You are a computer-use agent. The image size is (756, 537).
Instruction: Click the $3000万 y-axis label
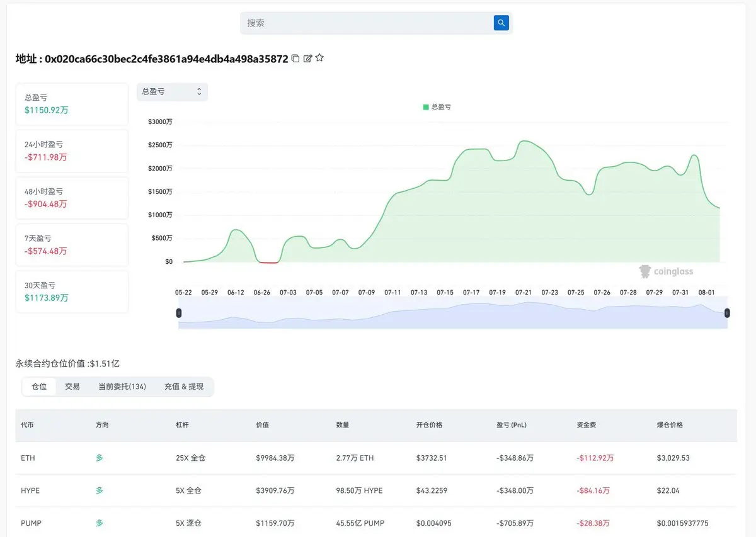click(x=160, y=122)
